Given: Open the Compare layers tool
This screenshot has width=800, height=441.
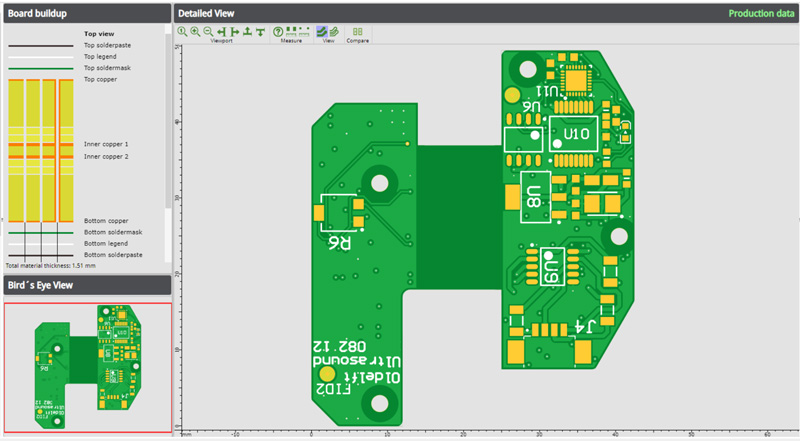Looking at the screenshot, I should point(357,32).
